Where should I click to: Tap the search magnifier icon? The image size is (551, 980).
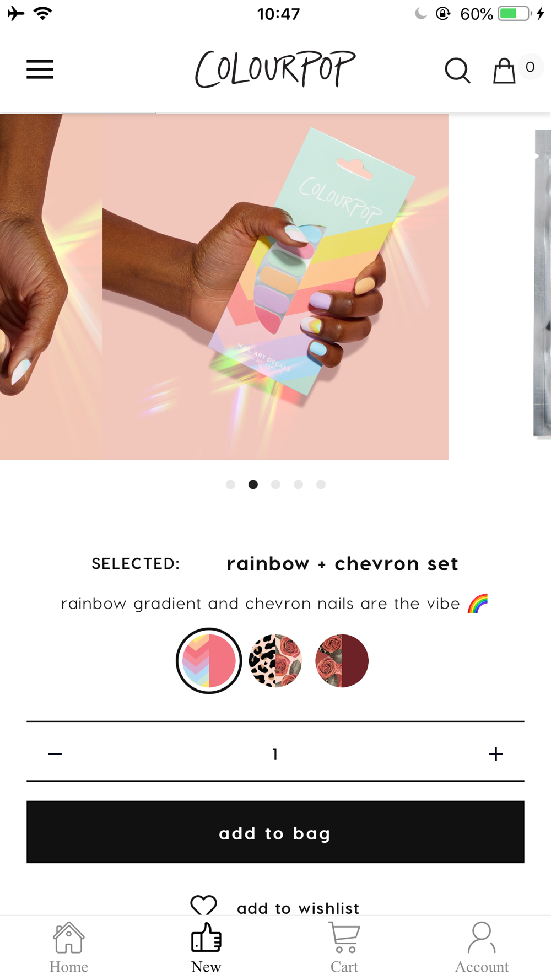pos(457,71)
